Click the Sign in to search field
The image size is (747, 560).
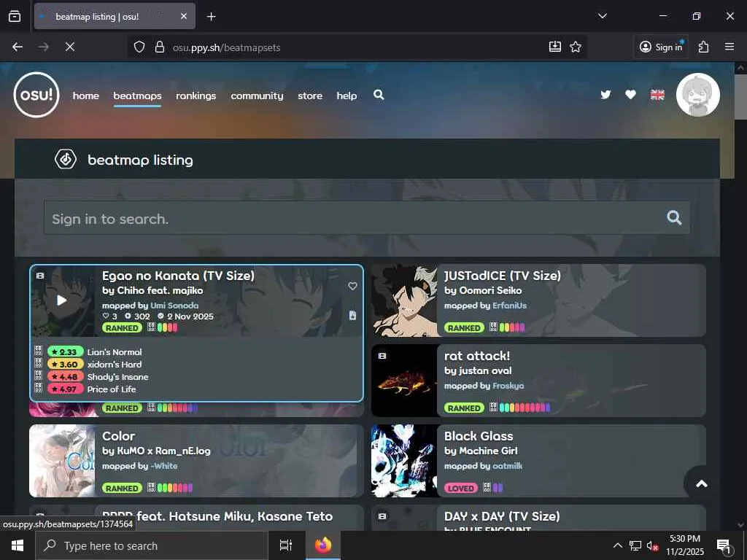pyautogui.click(x=367, y=218)
